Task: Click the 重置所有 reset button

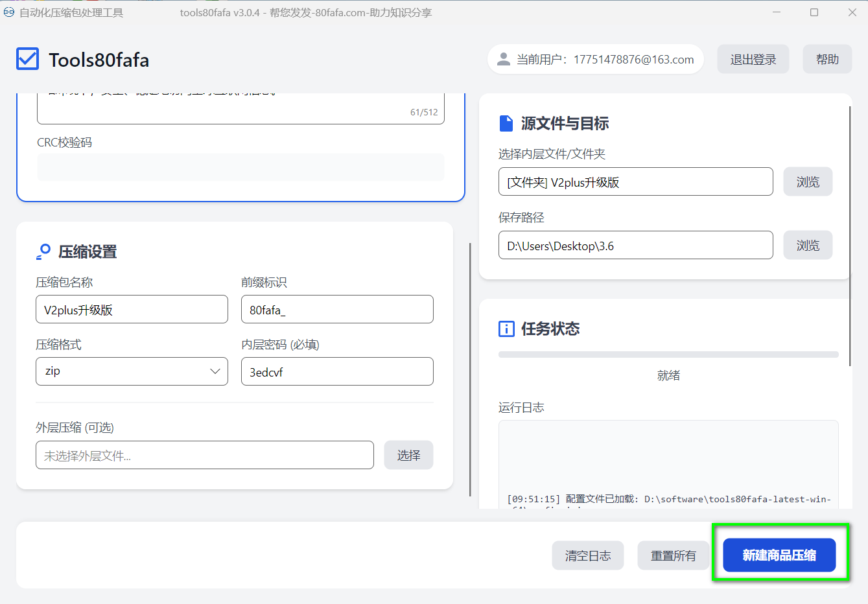Action: [x=673, y=555]
